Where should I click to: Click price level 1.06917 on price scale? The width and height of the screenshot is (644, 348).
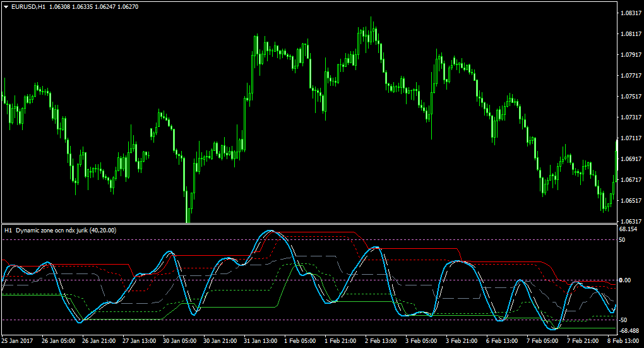(x=631, y=159)
